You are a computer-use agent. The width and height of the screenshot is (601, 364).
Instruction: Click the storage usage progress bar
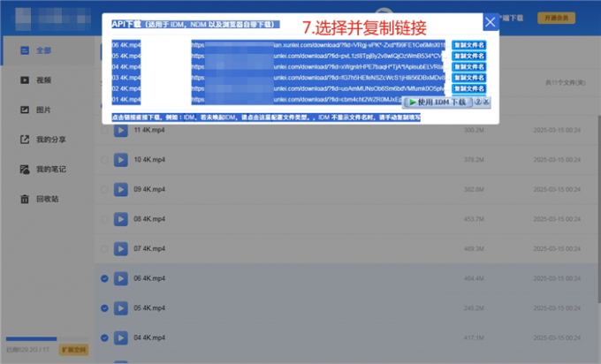[47, 338]
